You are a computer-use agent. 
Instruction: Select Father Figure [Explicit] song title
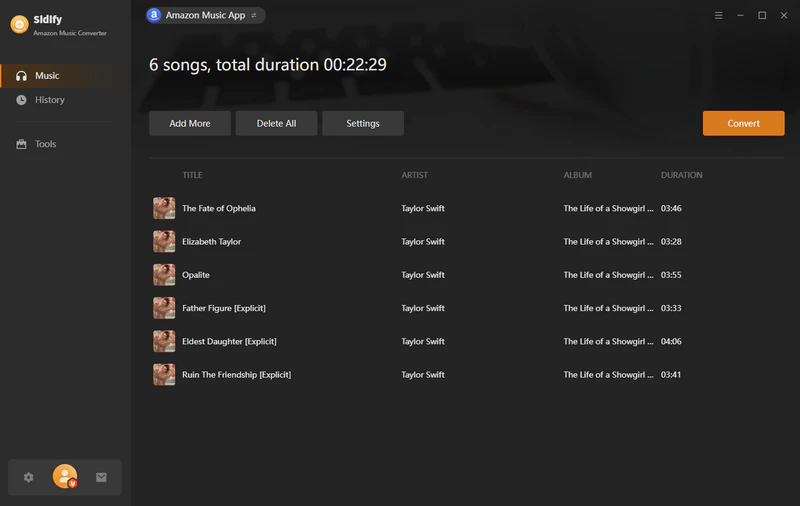pos(224,308)
